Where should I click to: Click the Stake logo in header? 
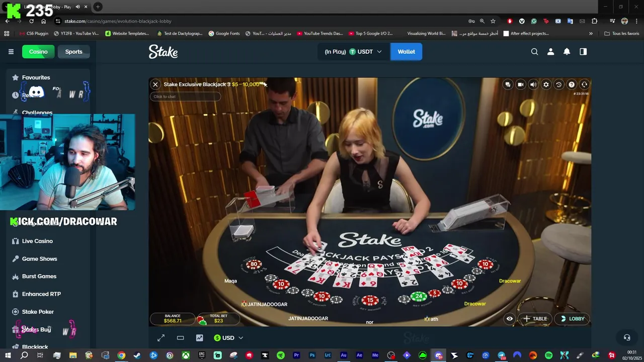click(x=163, y=52)
